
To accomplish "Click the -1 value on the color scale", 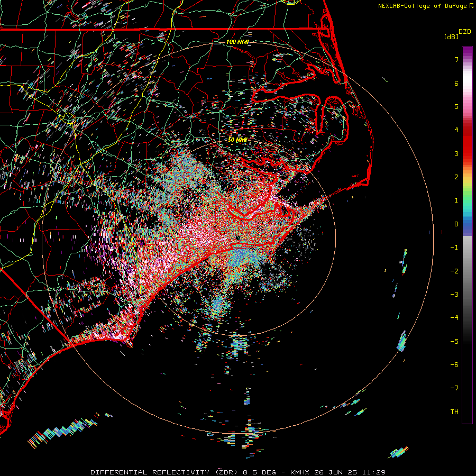I will coord(454,248).
